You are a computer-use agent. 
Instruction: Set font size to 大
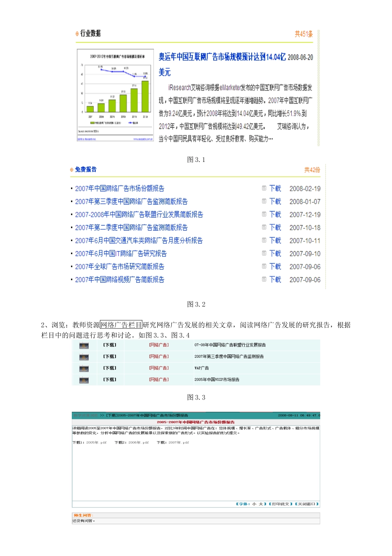(261, 504)
